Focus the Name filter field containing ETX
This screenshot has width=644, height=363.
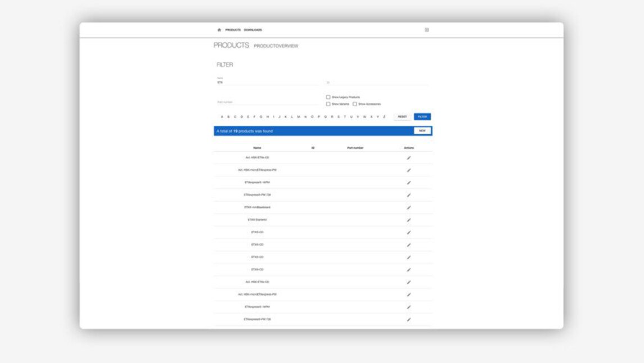(267, 83)
